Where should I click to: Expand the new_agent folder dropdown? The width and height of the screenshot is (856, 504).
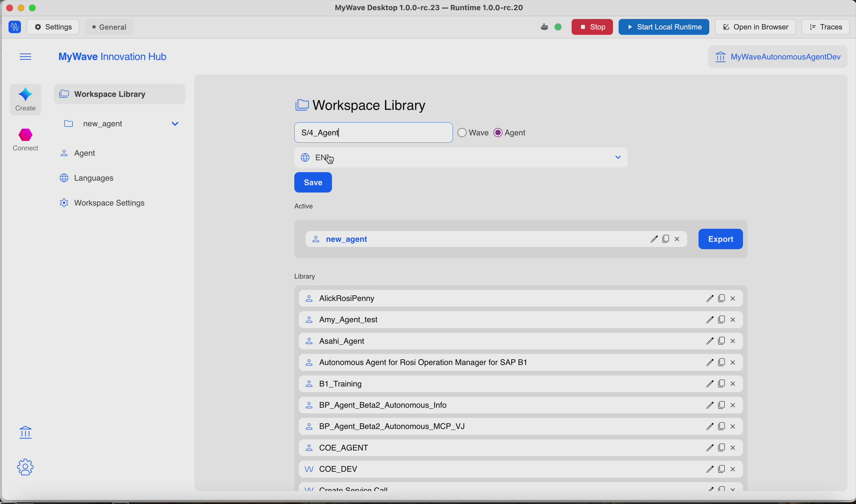175,124
